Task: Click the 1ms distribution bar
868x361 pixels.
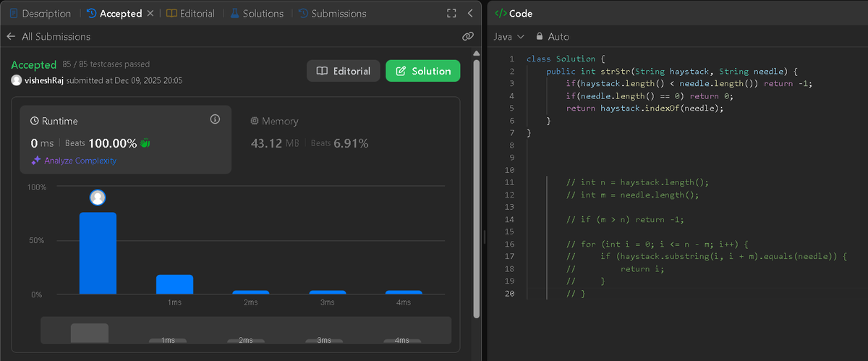Action: point(174,284)
